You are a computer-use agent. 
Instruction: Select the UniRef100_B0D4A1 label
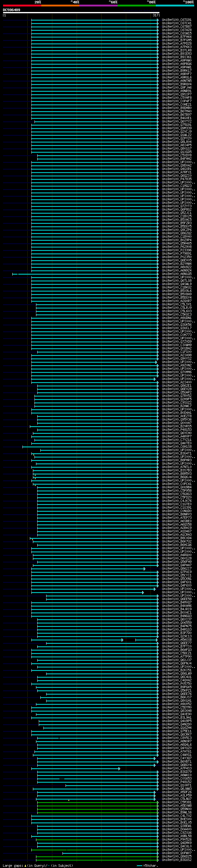point(176,413)
